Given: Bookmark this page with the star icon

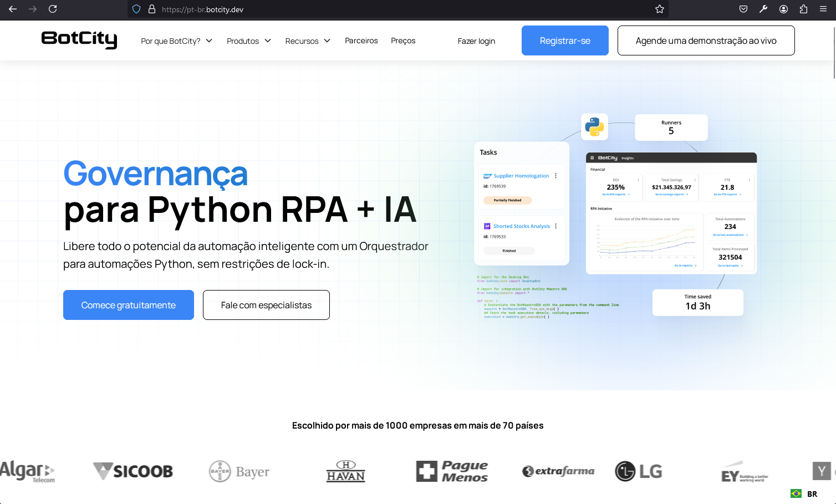Looking at the screenshot, I should pyautogui.click(x=659, y=9).
